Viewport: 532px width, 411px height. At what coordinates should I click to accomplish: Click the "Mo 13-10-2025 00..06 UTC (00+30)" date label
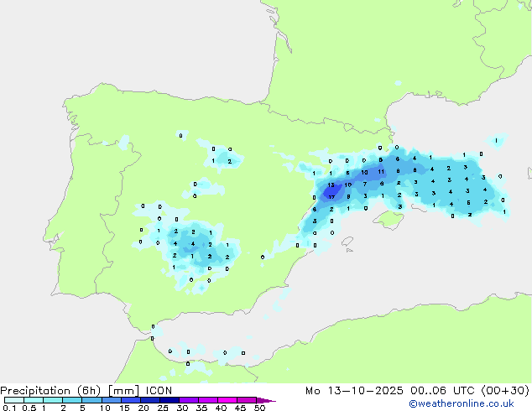[x=417, y=391]
